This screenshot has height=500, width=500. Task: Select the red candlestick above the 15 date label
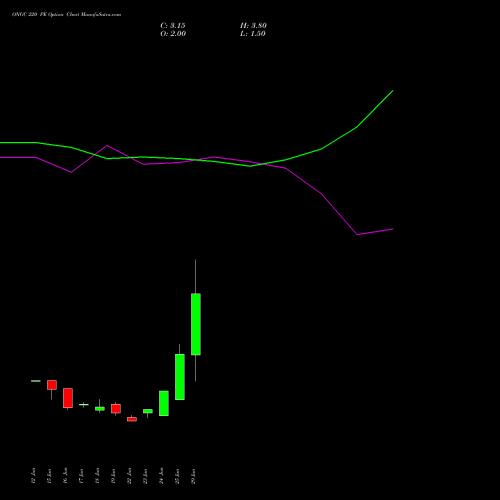52,385
